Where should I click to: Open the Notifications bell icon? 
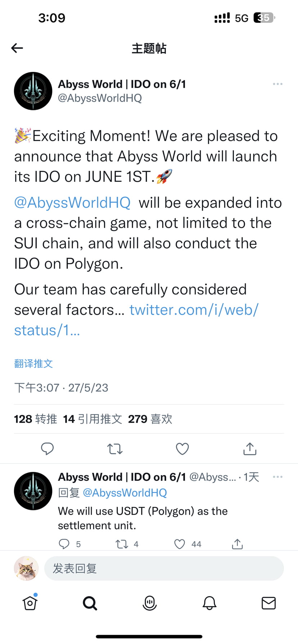[209, 603]
